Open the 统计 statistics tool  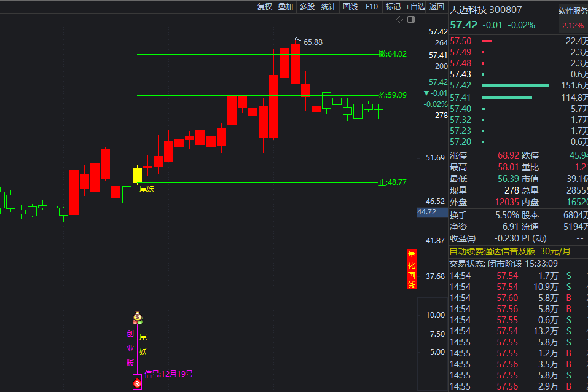point(329,7)
